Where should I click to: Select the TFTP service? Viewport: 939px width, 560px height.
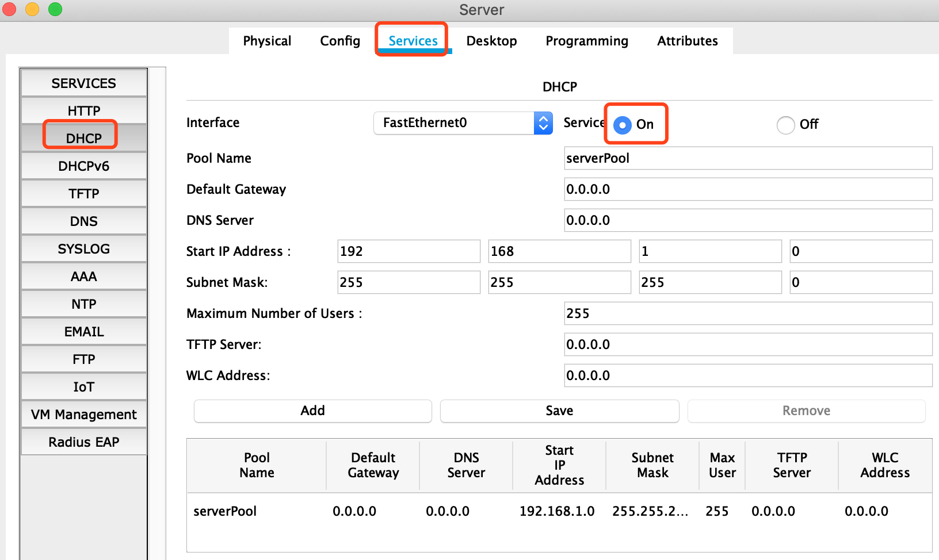[x=84, y=194]
